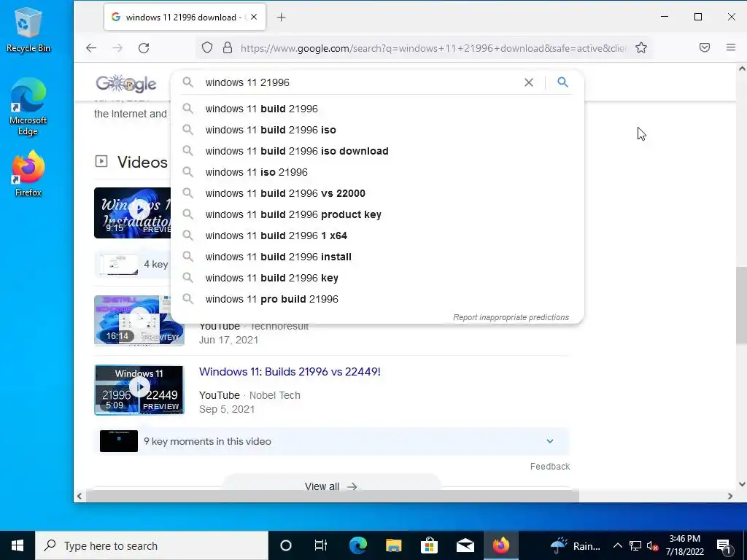Pick suggestion 'windows 11 iso 21996'

pyautogui.click(x=377, y=172)
